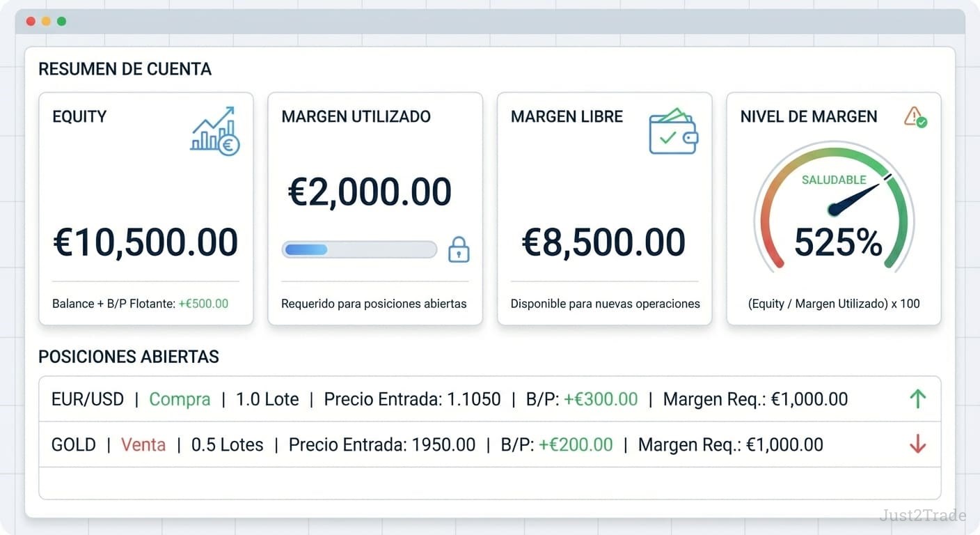
Task: Click the empty row below GOLD position
Action: 489,483
